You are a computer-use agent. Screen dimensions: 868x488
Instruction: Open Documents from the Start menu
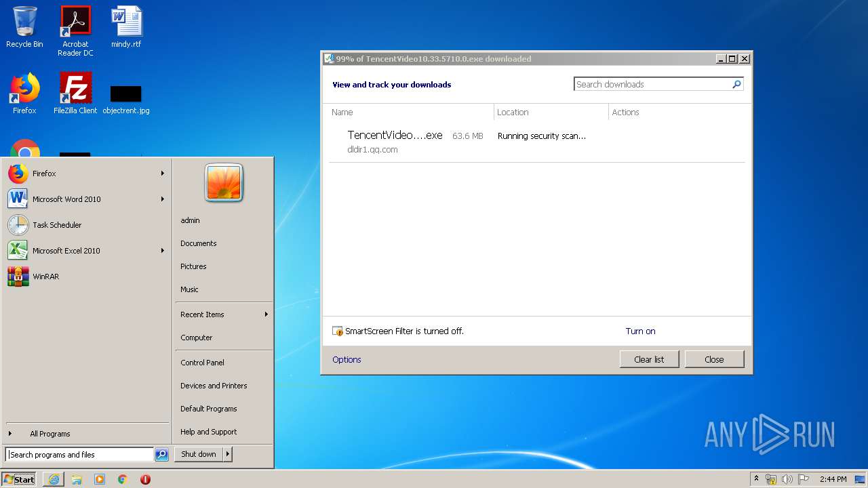199,243
